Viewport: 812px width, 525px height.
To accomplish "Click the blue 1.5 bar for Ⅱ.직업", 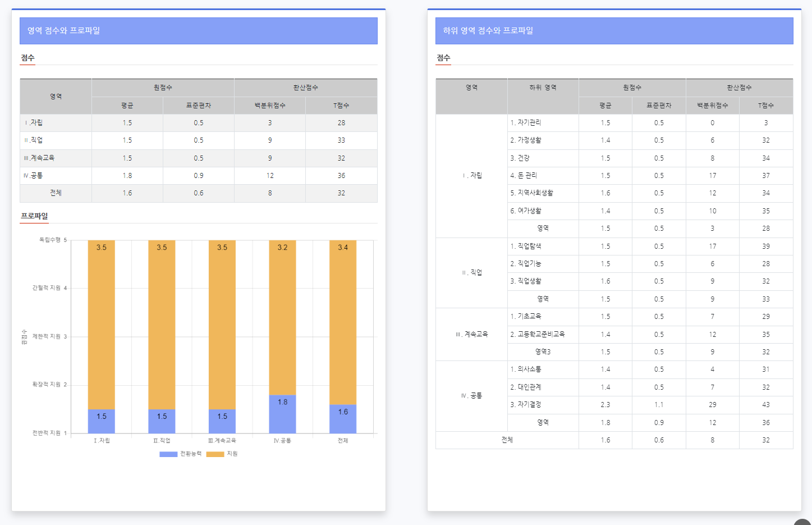I will 162,421.
